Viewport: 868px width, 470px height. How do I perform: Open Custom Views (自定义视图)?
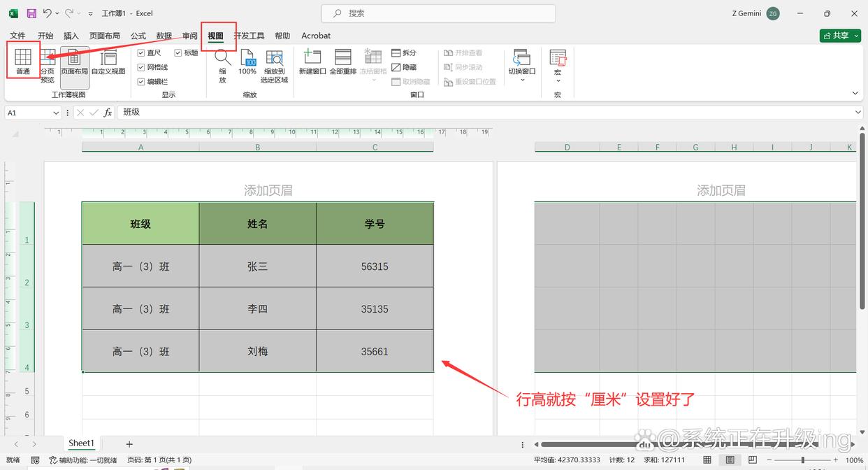108,63
